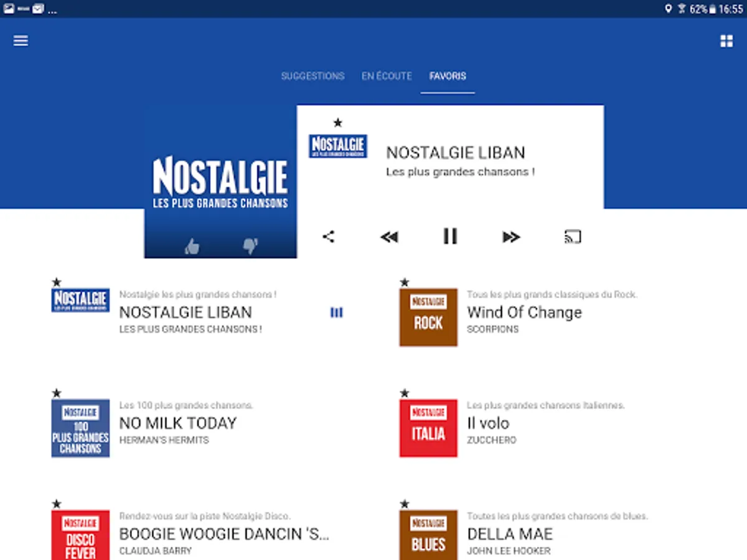
Task: Skip to next station with forward button
Action: click(x=511, y=236)
